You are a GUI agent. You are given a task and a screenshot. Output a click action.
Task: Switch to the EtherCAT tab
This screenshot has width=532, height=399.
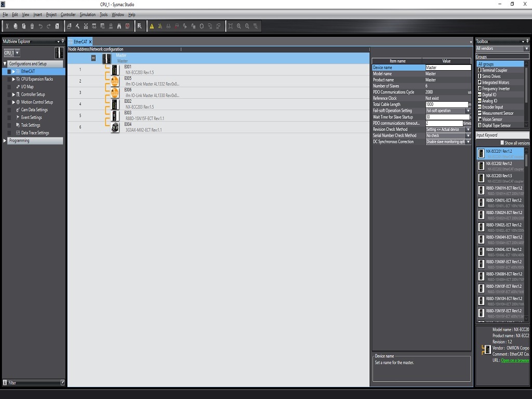81,42
